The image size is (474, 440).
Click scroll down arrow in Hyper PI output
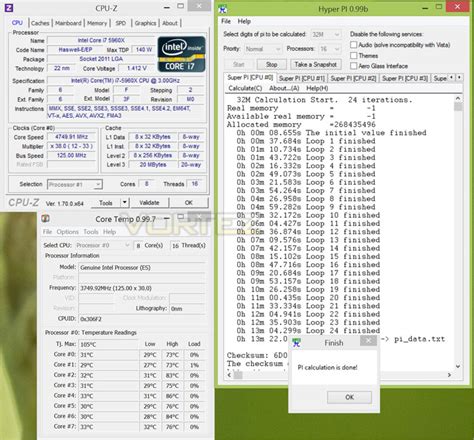coord(458,366)
